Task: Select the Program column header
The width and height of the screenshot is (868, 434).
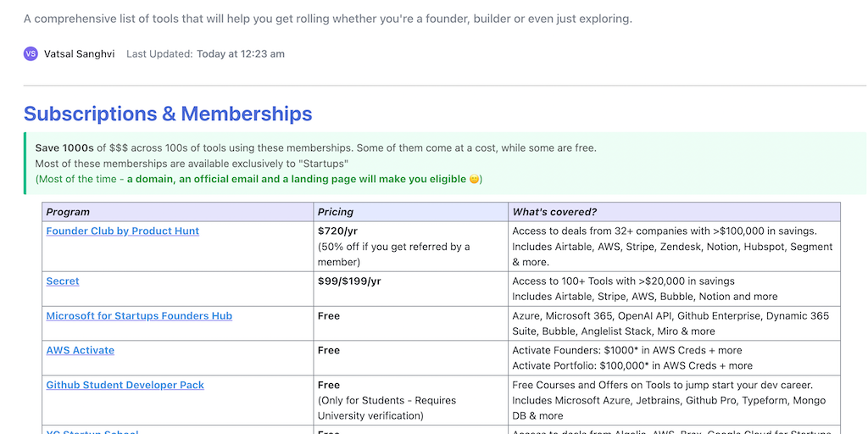Action: click(x=68, y=212)
